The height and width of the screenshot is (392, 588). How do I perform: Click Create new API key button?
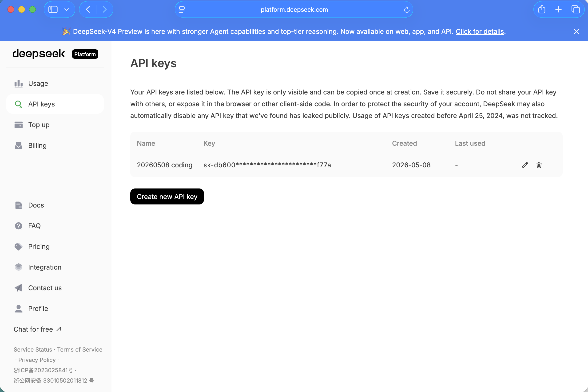tap(167, 196)
